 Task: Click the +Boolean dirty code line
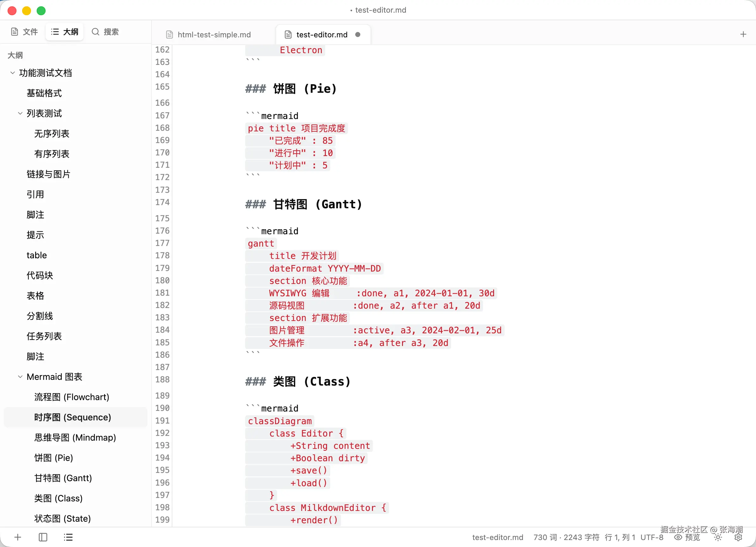pyautogui.click(x=306, y=458)
